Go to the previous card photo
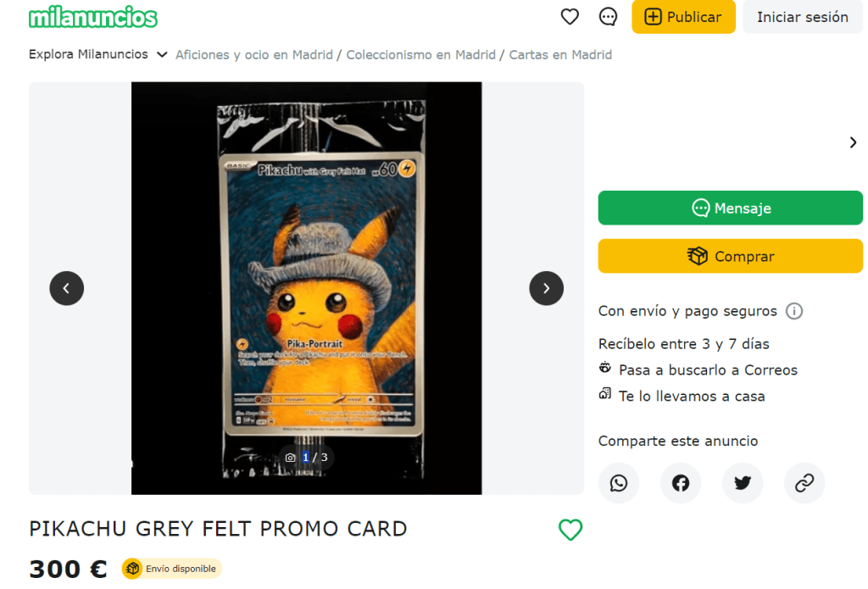The width and height of the screenshot is (868, 589). 66,288
